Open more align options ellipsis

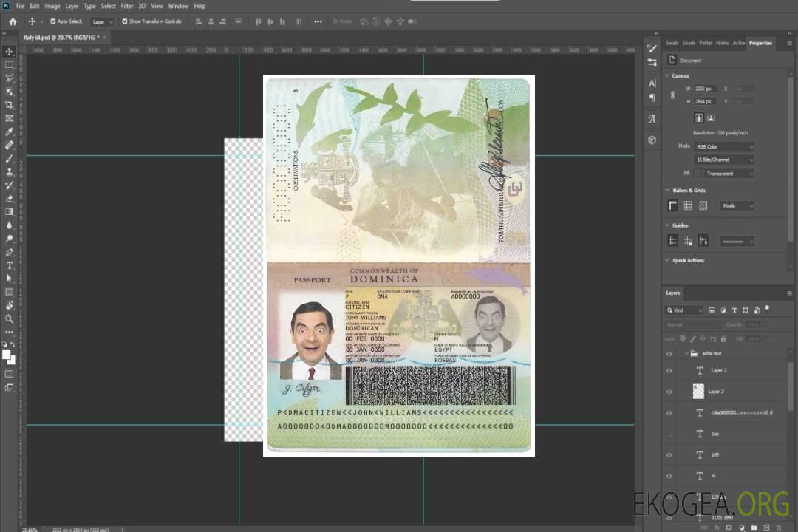click(x=318, y=21)
